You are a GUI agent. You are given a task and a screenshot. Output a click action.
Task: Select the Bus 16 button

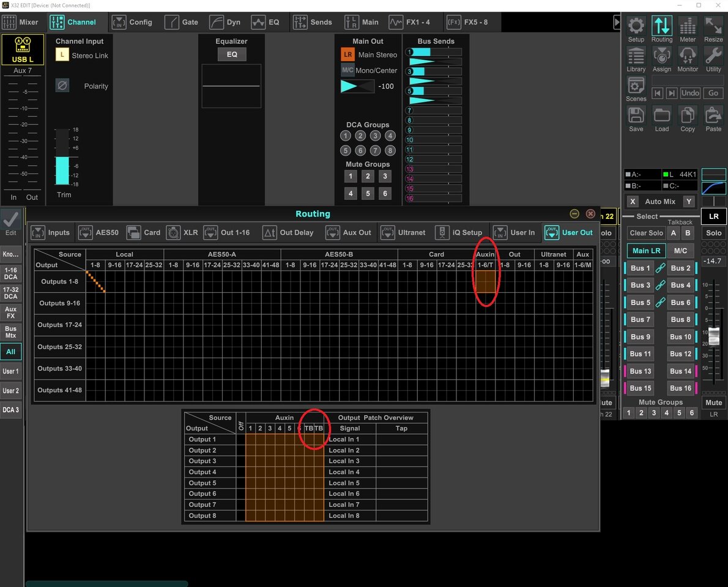point(681,388)
